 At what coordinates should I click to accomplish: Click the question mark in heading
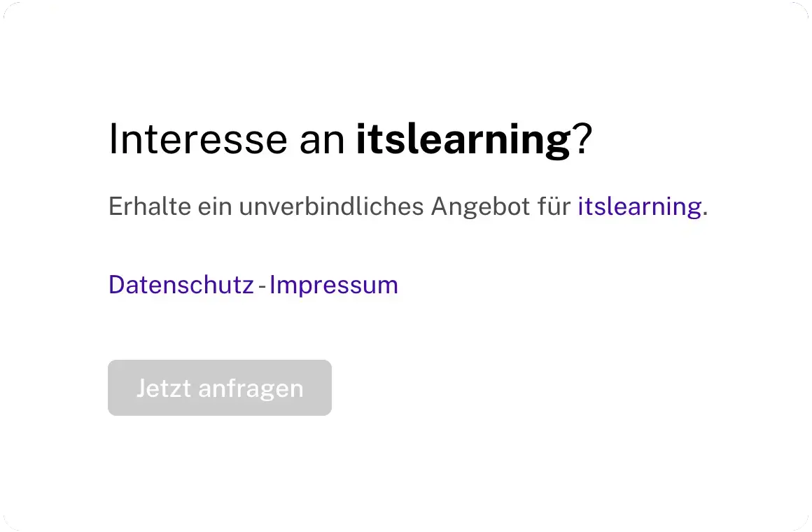[x=583, y=139]
